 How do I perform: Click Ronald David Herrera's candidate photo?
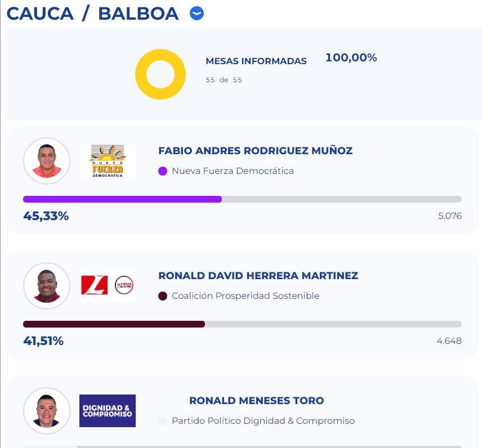[x=47, y=285]
